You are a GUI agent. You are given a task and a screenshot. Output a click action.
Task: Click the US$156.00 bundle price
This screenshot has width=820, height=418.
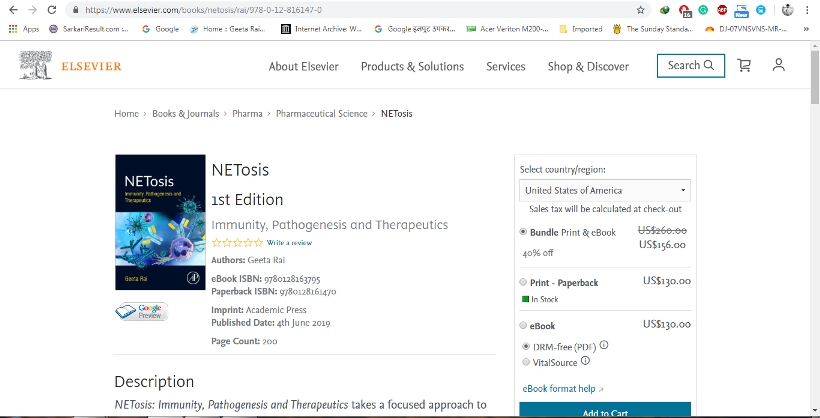pos(662,245)
